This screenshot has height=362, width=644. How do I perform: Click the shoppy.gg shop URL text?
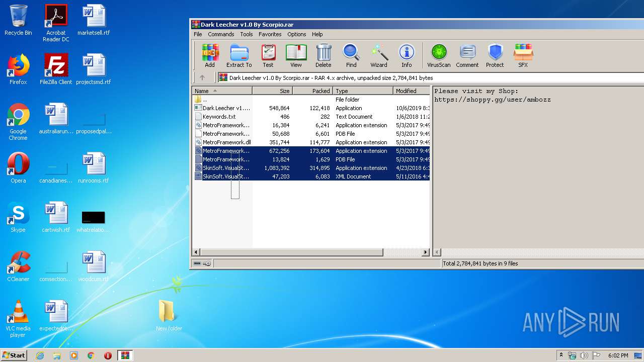coord(493,100)
